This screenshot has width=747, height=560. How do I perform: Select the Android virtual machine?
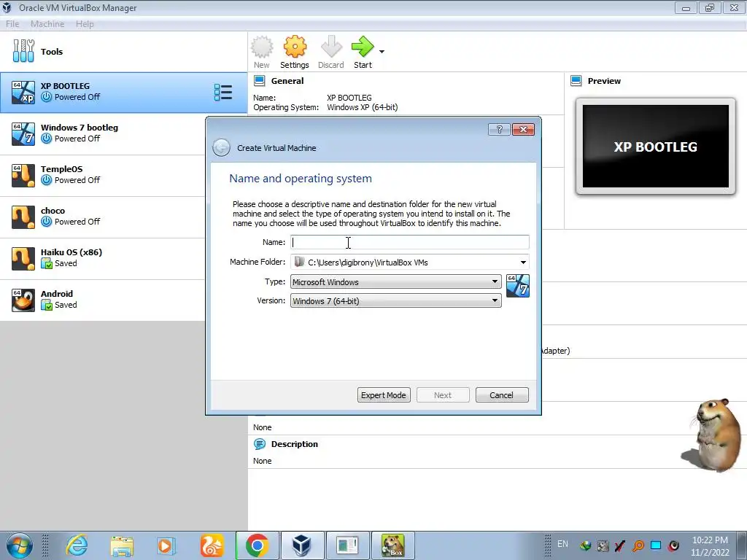click(x=102, y=300)
